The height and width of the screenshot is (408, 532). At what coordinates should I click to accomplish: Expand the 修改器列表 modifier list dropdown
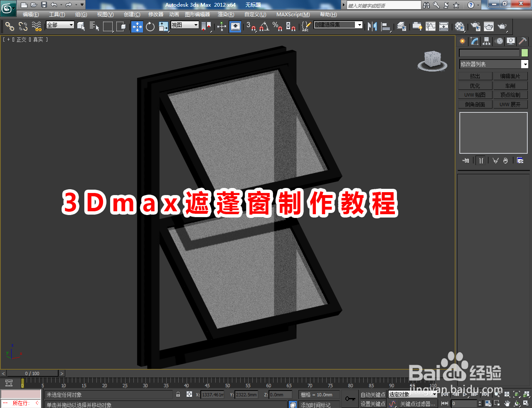click(493, 64)
